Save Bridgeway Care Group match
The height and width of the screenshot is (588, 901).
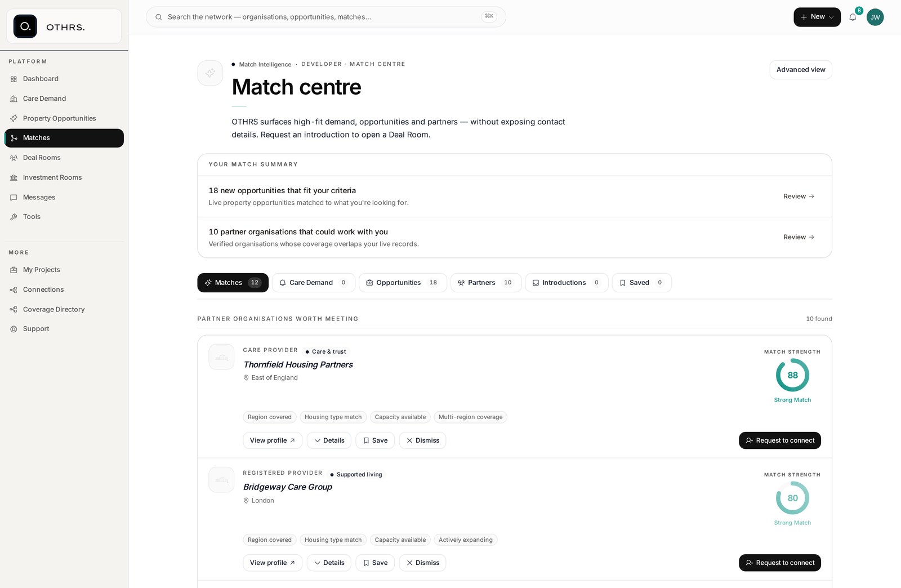coord(375,563)
